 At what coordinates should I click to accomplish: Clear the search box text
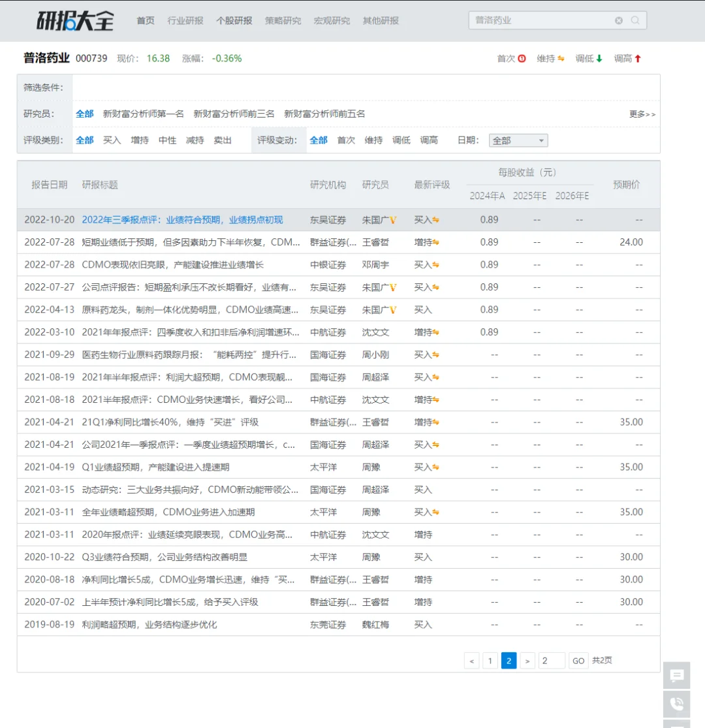[x=619, y=20]
